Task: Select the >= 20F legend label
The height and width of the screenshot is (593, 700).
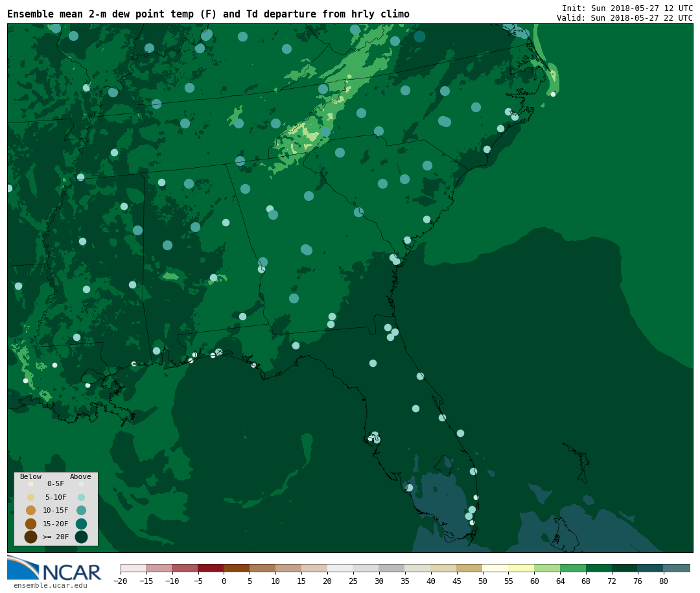Action: click(x=55, y=537)
